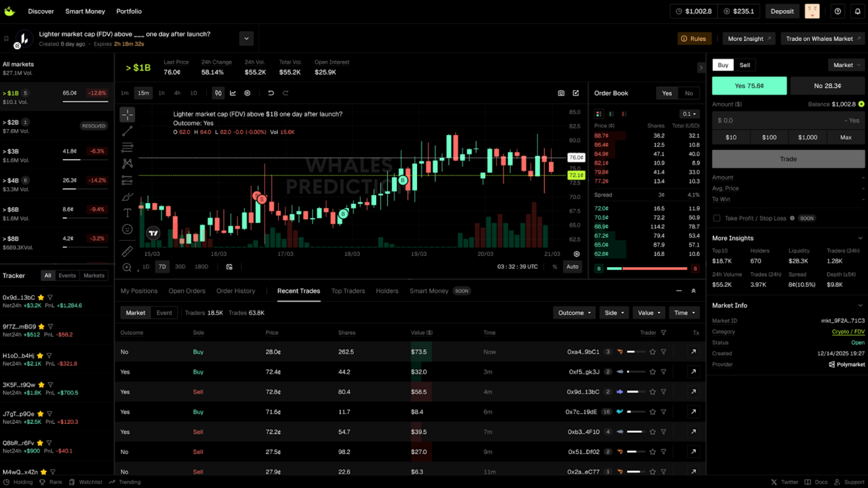
Task: Click the Max amount shortcut
Action: coord(845,137)
